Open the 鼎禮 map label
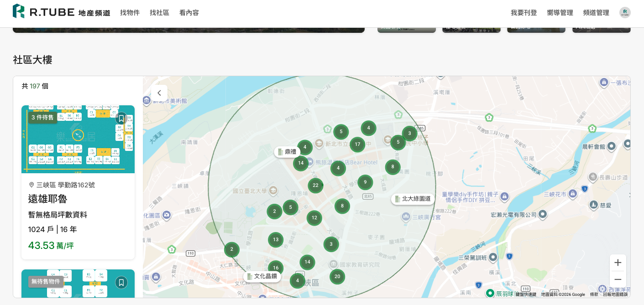Viewport: 644px width, 305px height. (287, 152)
